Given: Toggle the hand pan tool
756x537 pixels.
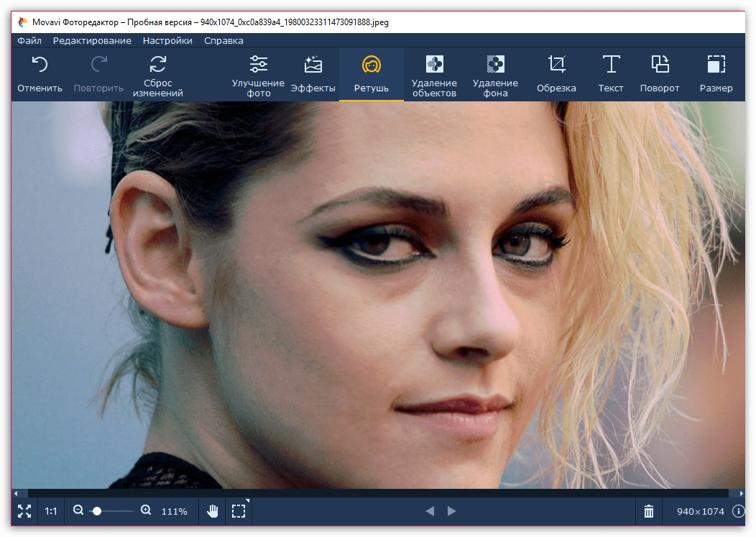Looking at the screenshot, I should [213, 511].
